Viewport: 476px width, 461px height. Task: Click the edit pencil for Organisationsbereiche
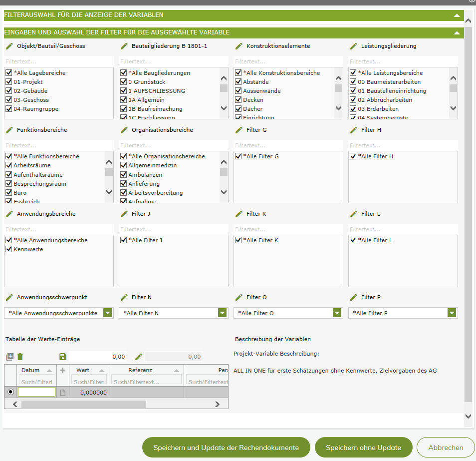124,130
